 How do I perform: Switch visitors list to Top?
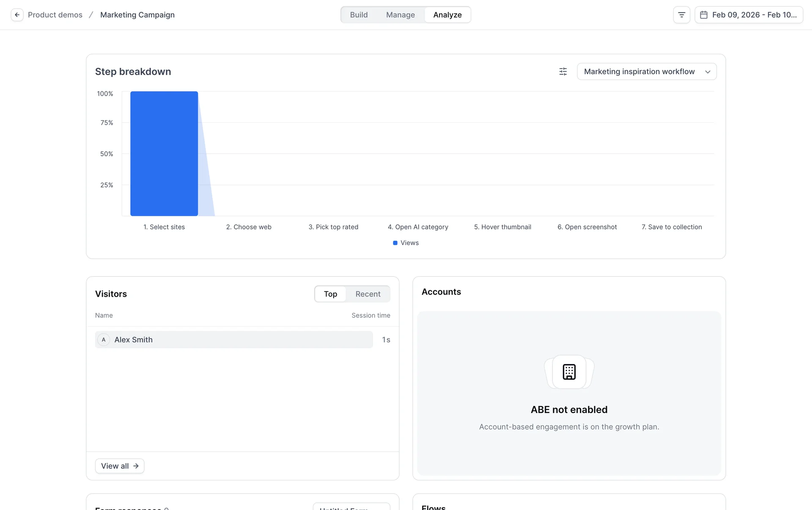[x=330, y=294]
